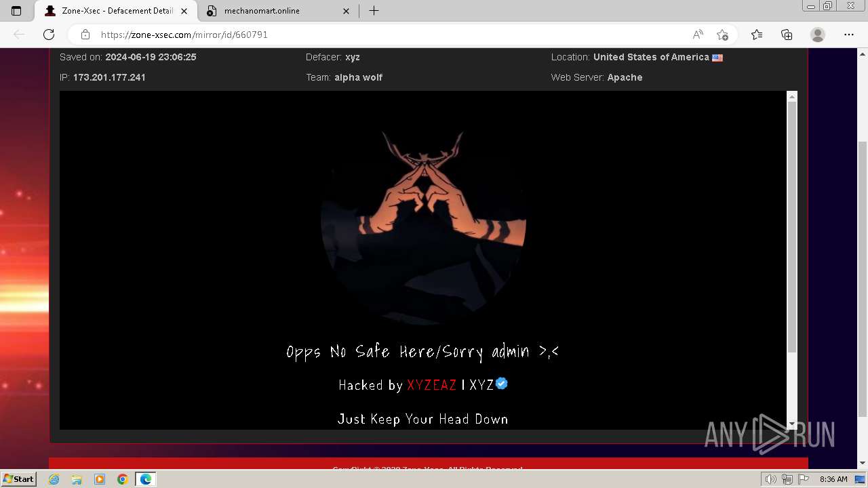Click the browser Back arrow button
This screenshot has width=868, height=488.
[19, 35]
